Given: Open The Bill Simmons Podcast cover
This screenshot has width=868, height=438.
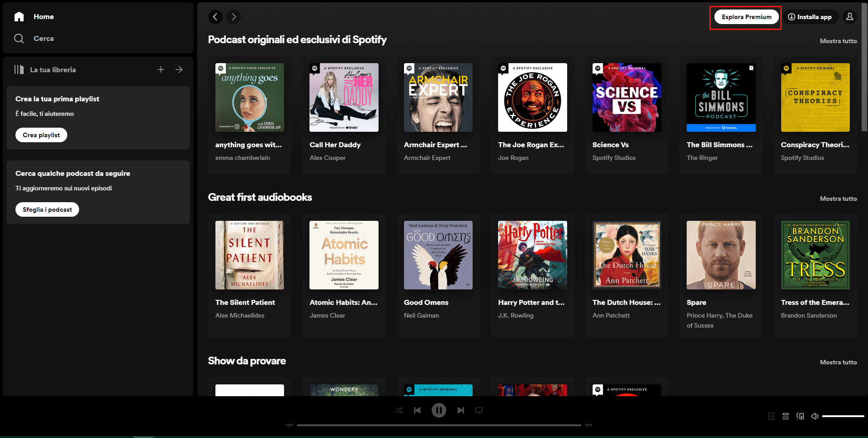Looking at the screenshot, I should [x=721, y=97].
